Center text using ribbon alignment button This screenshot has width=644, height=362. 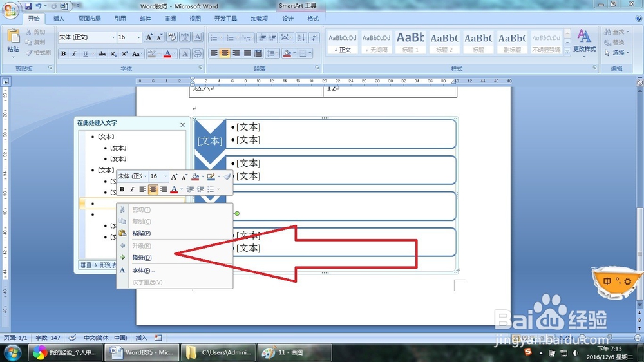point(225,53)
